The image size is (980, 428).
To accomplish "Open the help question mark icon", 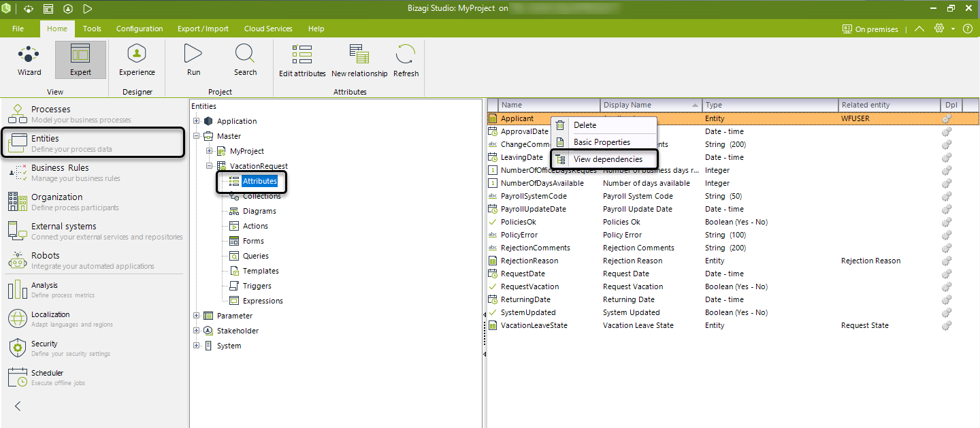I will point(968,29).
